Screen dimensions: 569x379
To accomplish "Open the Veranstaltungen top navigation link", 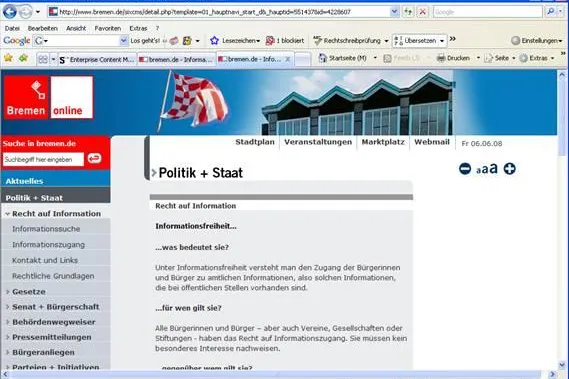I will tap(318, 142).
